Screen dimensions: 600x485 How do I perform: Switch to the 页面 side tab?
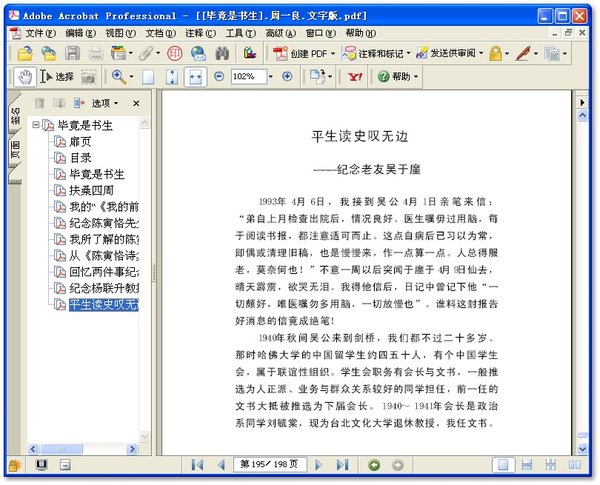15,149
